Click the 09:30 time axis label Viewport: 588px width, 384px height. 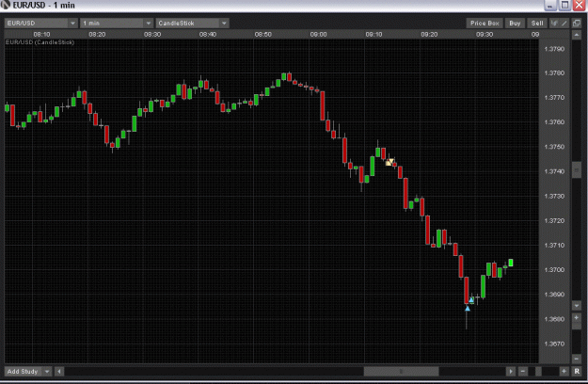[485, 34]
